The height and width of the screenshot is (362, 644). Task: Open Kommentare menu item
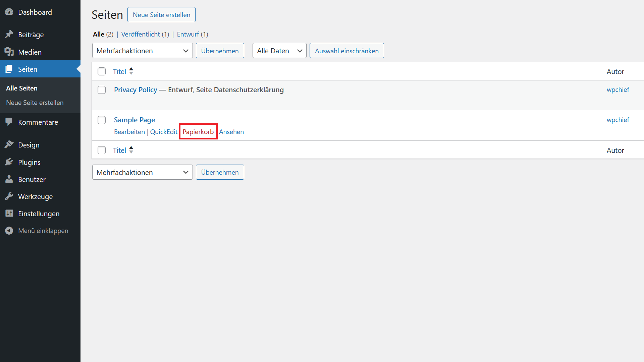tap(40, 122)
